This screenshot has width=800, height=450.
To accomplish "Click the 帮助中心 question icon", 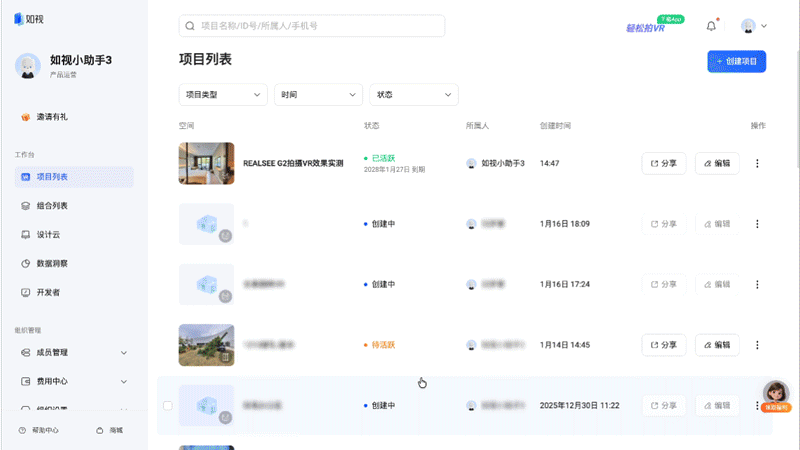I will (x=22, y=430).
